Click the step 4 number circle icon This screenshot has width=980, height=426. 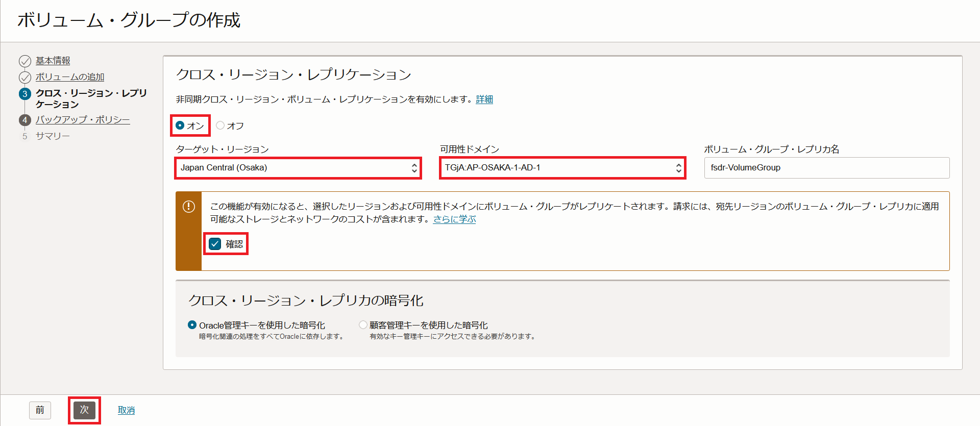(24, 120)
